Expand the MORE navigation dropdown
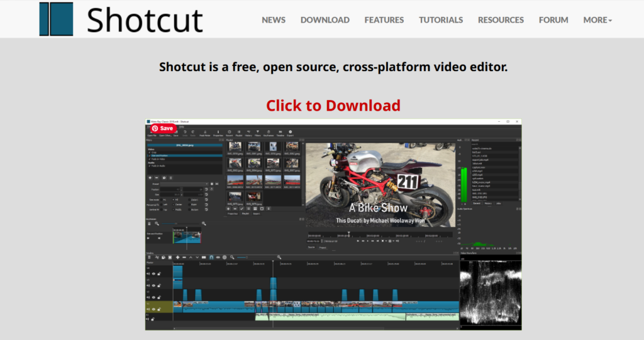Viewport: 644px width, 340px height. click(597, 19)
